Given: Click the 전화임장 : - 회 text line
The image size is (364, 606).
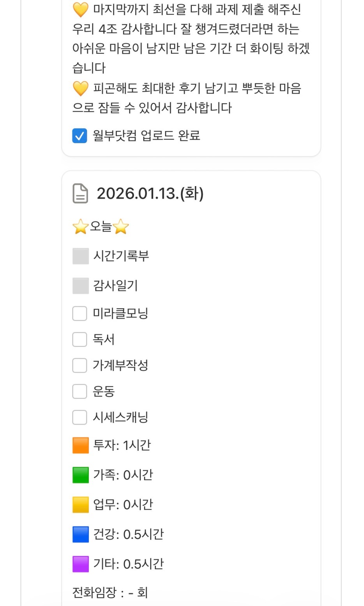Looking at the screenshot, I should click(x=110, y=593).
